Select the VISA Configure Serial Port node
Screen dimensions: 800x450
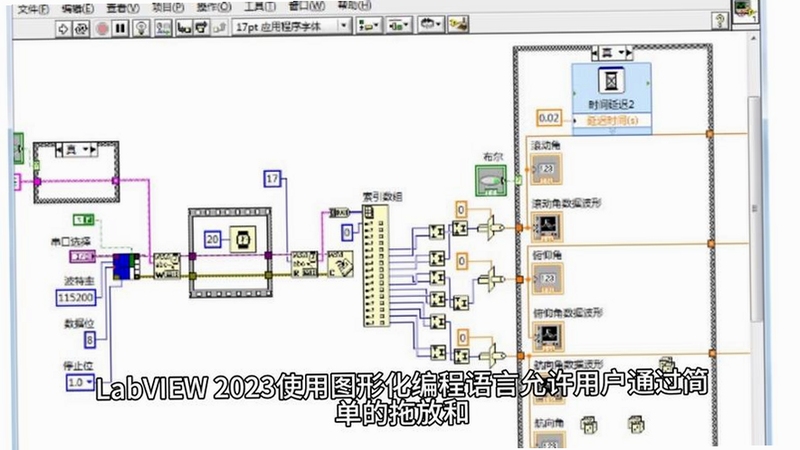pyautogui.click(x=126, y=266)
